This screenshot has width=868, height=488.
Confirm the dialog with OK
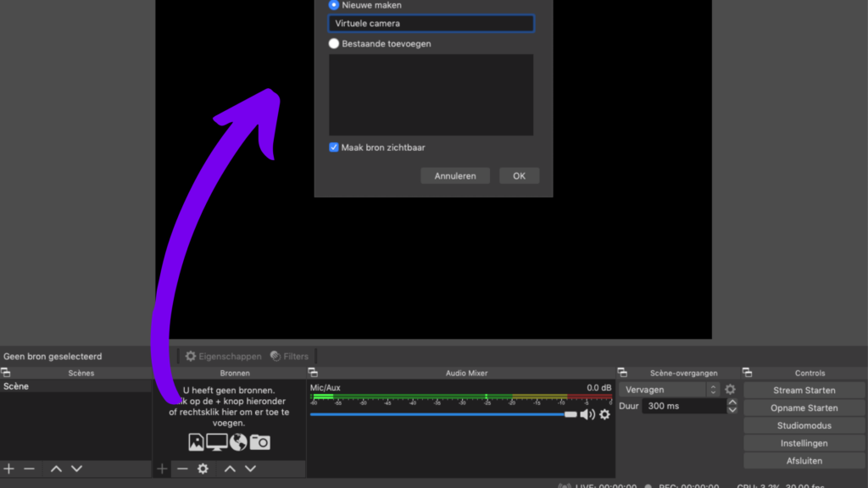click(x=519, y=176)
